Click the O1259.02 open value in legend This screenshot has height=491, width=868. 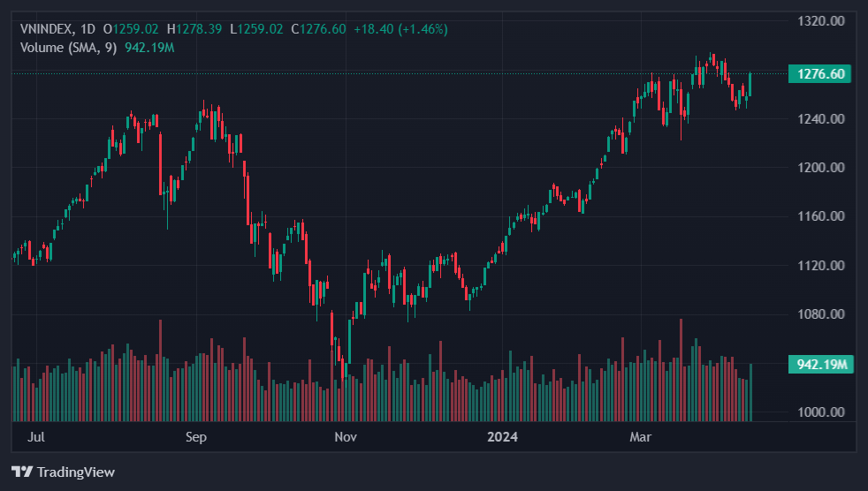pyautogui.click(x=132, y=29)
